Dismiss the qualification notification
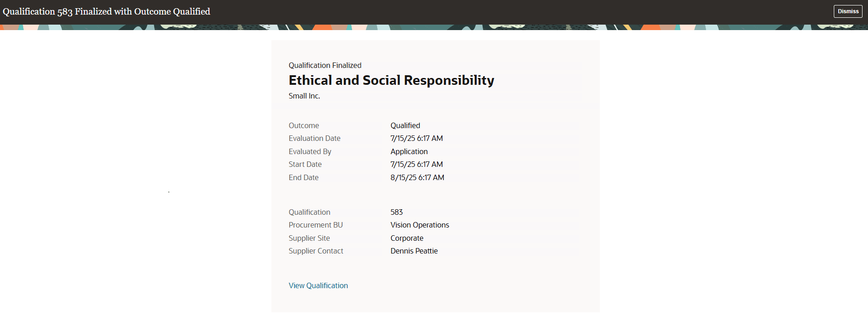The height and width of the screenshot is (321, 868). [x=848, y=11]
